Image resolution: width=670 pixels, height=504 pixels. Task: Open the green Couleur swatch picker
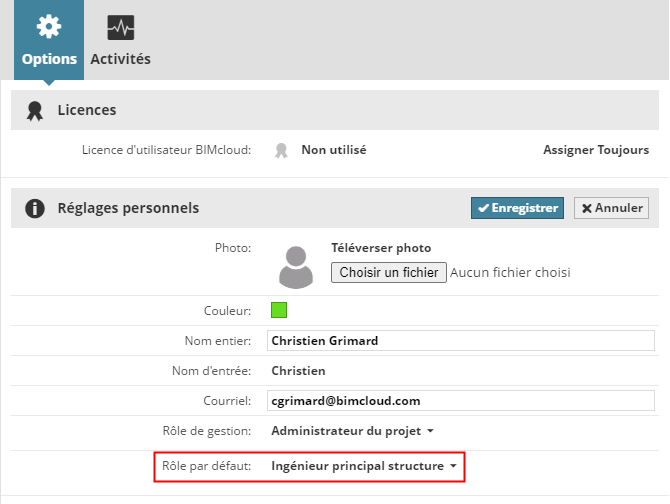click(x=279, y=310)
